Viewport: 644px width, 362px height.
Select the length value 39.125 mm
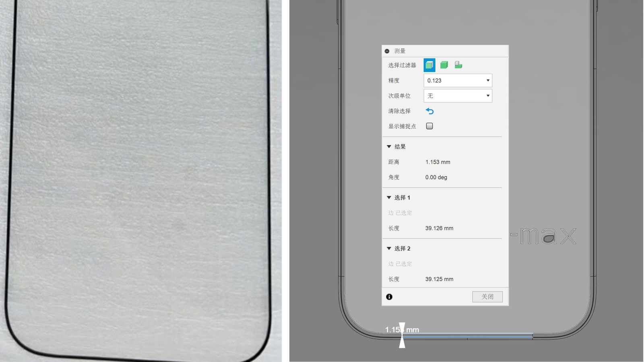pyautogui.click(x=439, y=279)
